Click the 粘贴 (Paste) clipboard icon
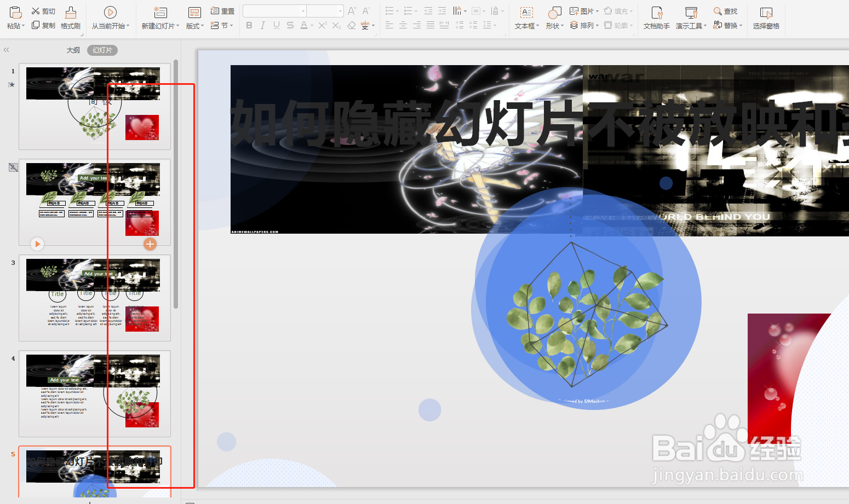The image size is (849, 504). (15, 12)
